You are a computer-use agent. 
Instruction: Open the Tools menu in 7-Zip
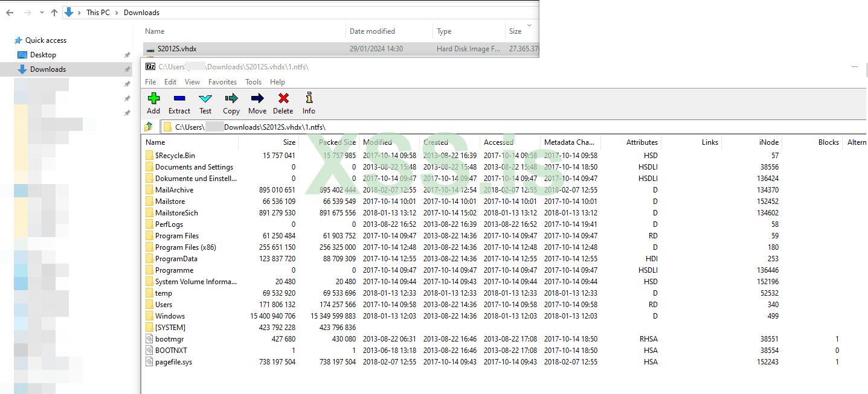point(253,81)
